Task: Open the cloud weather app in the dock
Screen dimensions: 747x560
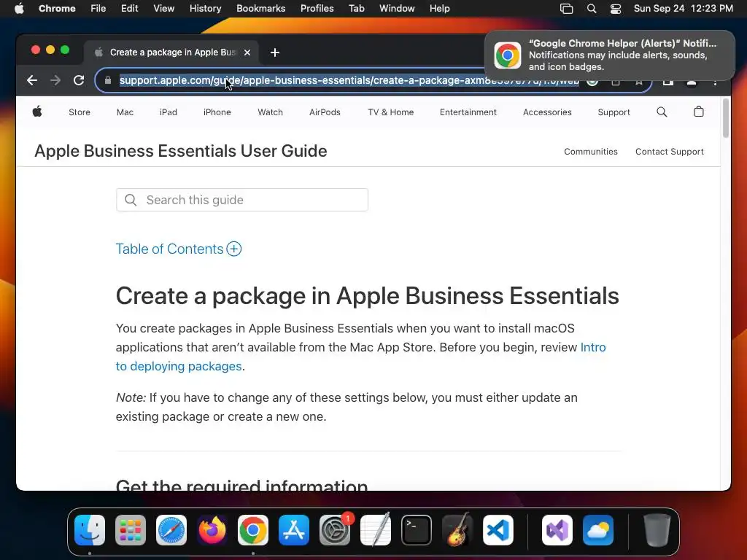Action: pos(598,530)
